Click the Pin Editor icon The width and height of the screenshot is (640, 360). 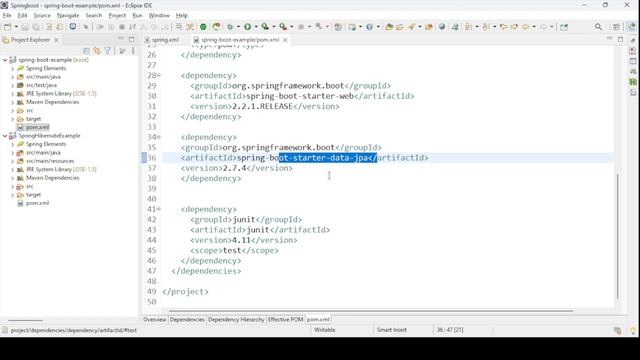pos(564,27)
